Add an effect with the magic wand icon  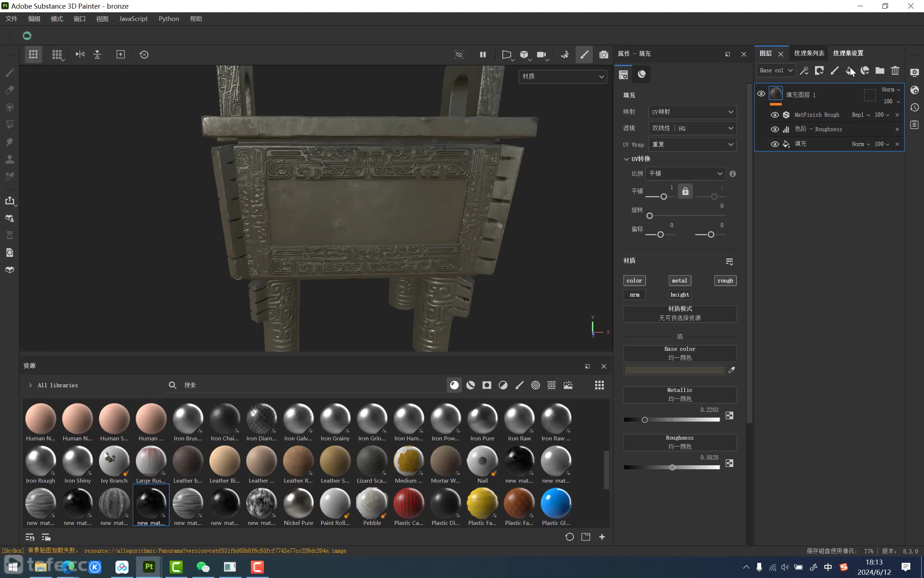804,70
